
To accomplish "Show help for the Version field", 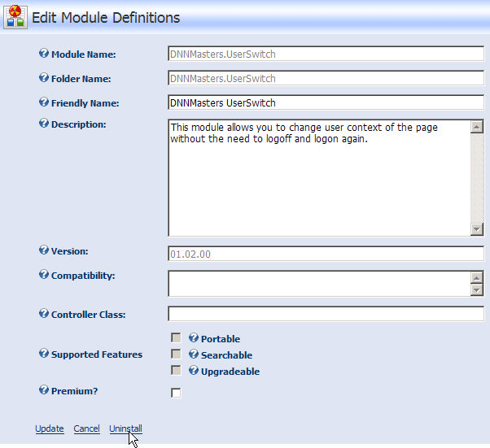I will click(44, 250).
